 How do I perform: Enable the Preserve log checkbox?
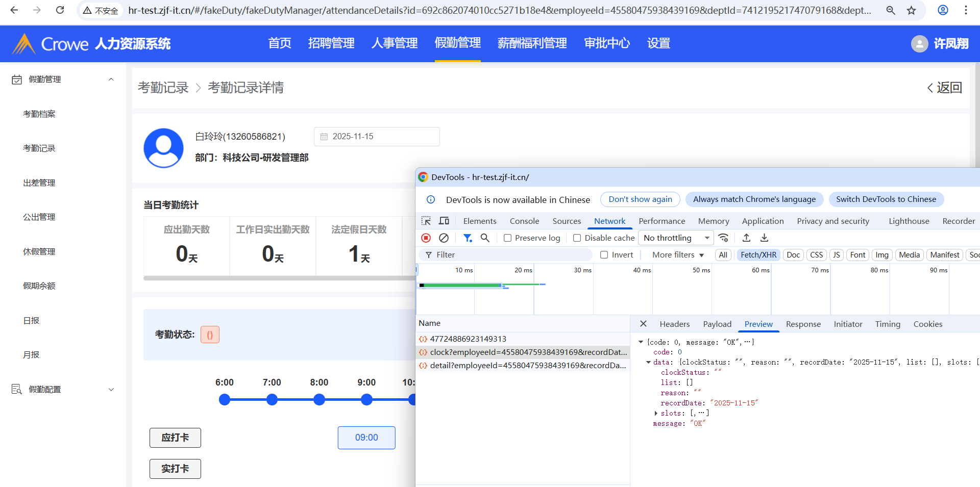point(508,238)
